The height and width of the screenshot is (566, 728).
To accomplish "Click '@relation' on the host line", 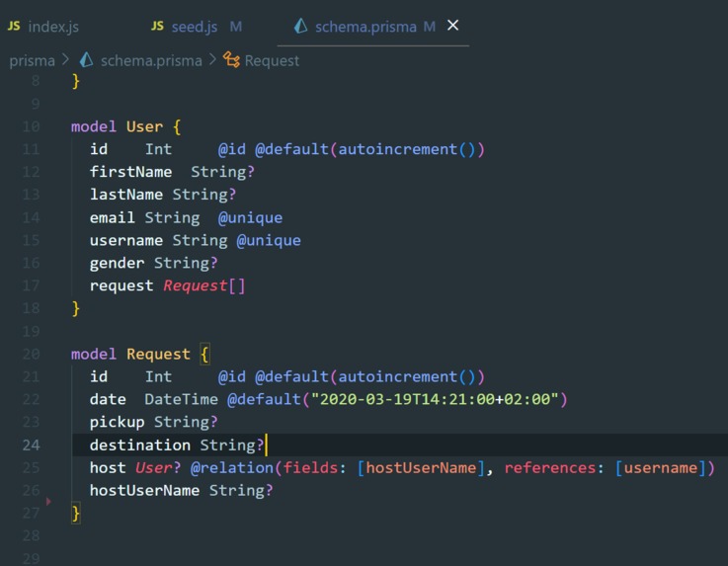I will click(232, 467).
